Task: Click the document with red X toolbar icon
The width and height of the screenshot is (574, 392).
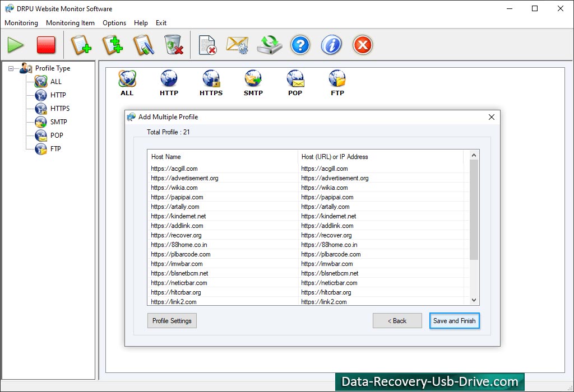Action: pos(207,45)
